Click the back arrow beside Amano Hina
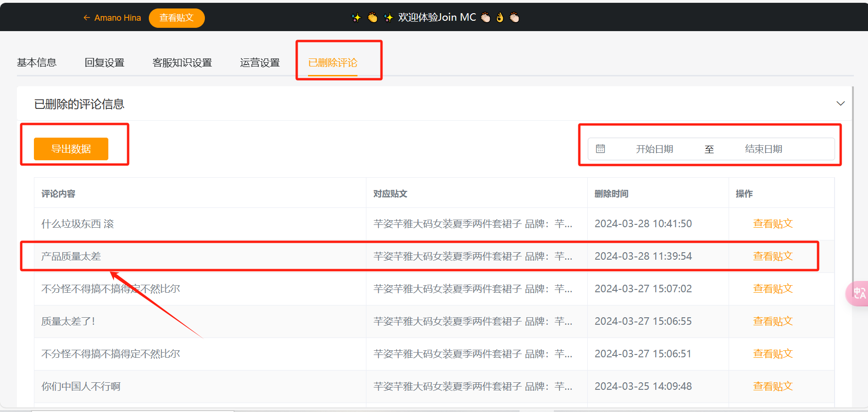 click(x=87, y=18)
